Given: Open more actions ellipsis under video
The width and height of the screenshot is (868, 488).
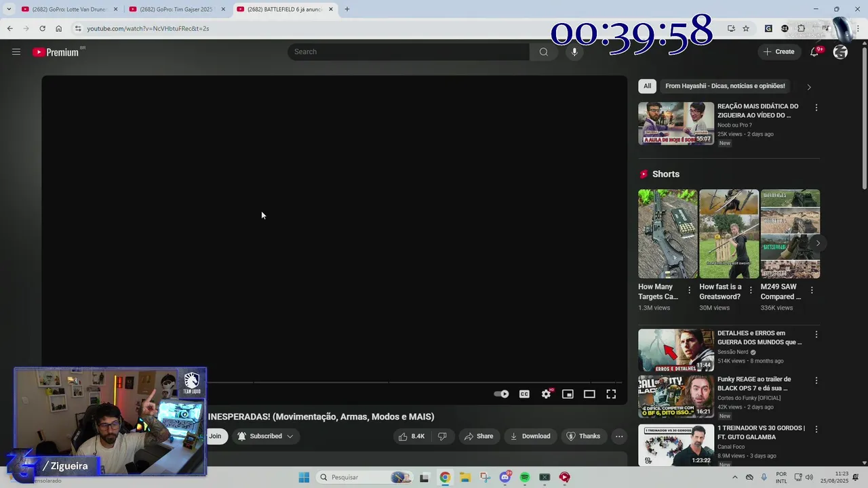Looking at the screenshot, I should coord(619,436).
